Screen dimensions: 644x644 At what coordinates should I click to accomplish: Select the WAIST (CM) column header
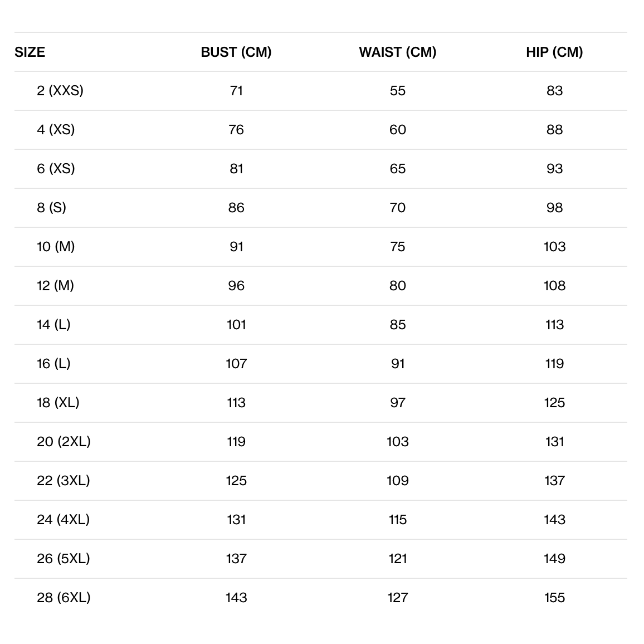point(398,52)
